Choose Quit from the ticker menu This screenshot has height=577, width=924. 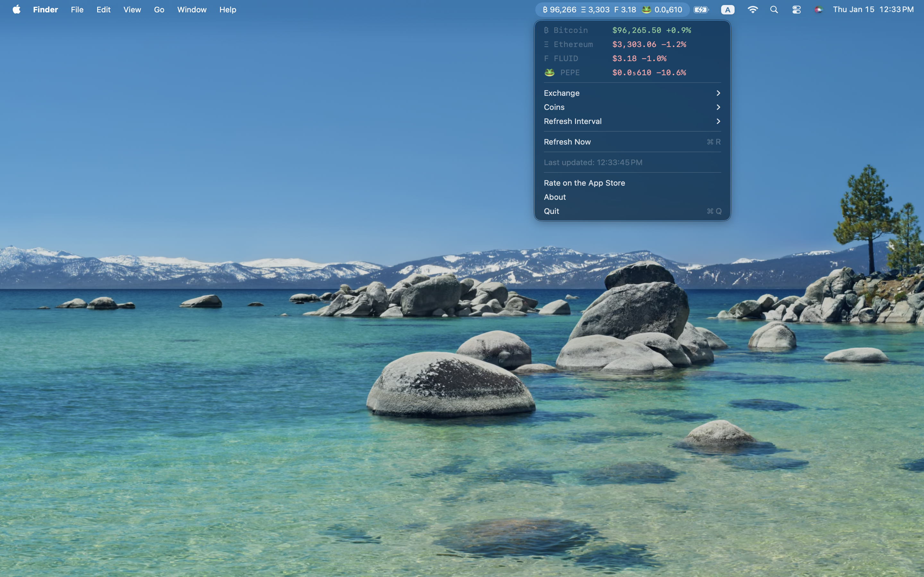[632, 212]
